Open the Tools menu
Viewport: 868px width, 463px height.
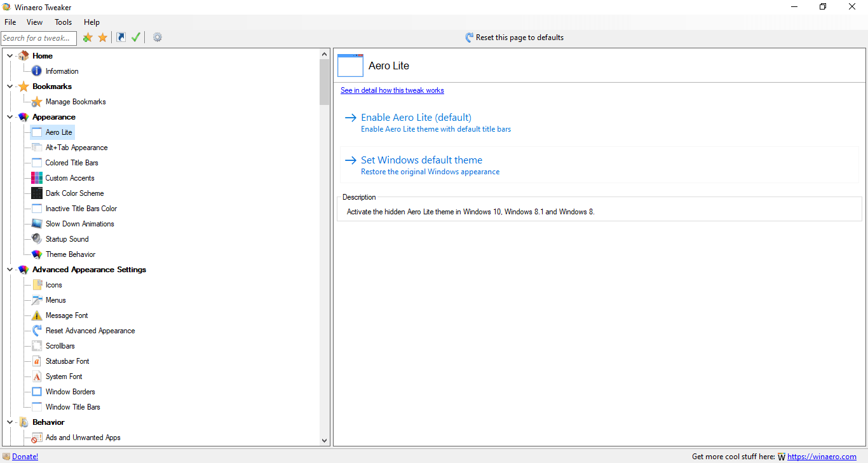[x=64, y=22]
